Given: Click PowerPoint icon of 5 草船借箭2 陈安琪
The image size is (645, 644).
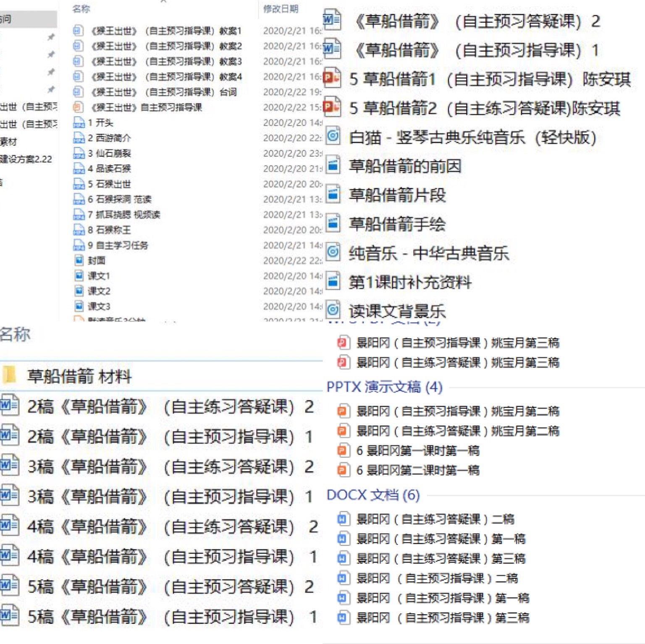Looking at the screenshot, I should (x=332, y=107).
